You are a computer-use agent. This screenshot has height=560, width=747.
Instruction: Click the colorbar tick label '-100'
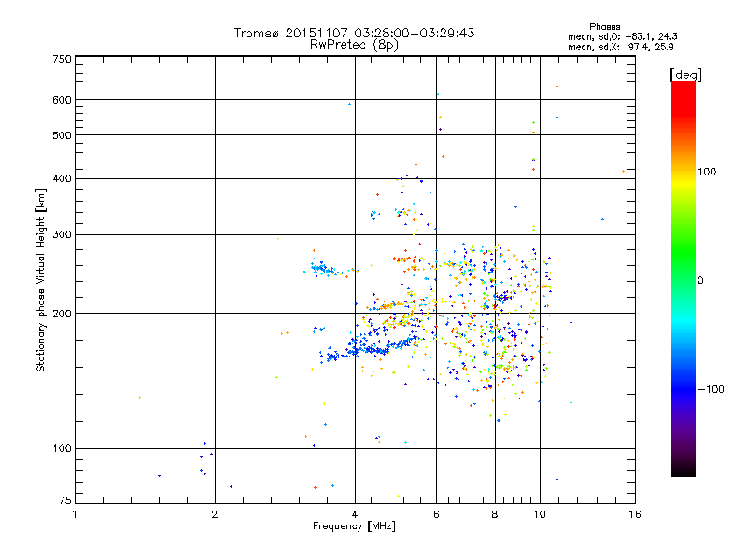click(x=711, y=389)
